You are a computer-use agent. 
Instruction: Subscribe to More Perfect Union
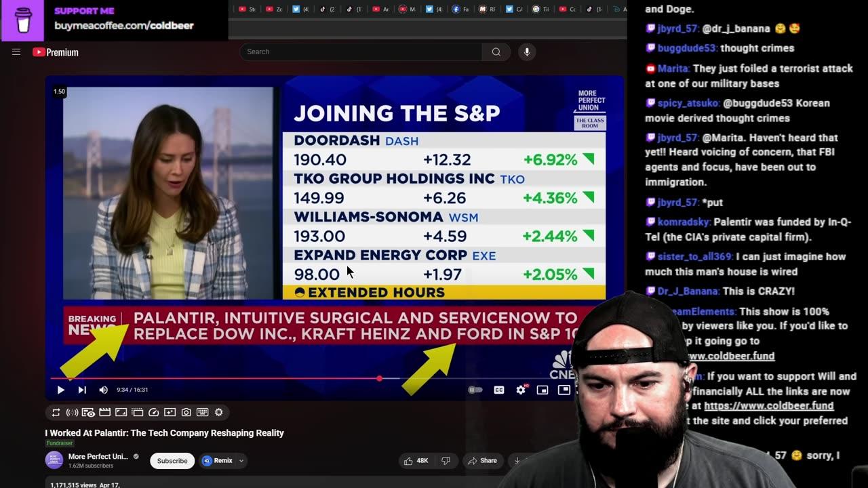172,461
